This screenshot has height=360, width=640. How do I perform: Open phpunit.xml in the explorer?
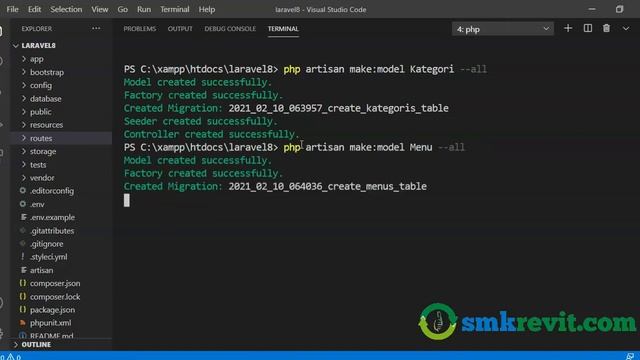(50, 323)
